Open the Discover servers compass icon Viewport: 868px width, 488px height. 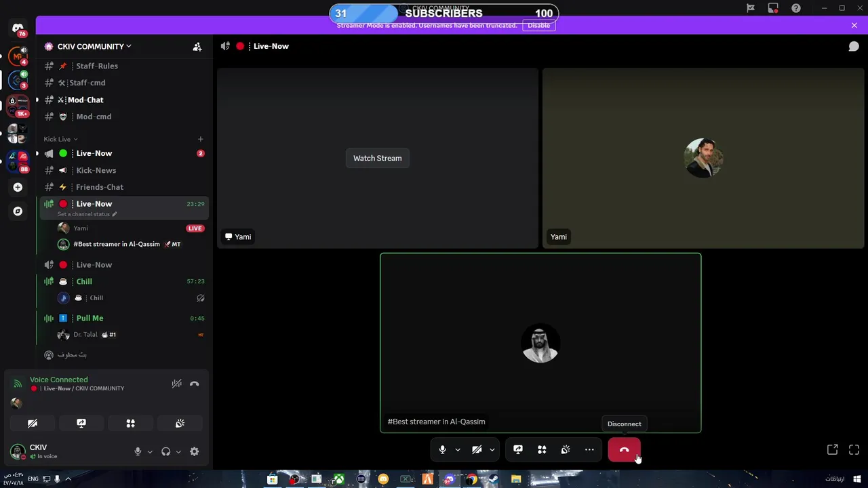coord(18,211)
